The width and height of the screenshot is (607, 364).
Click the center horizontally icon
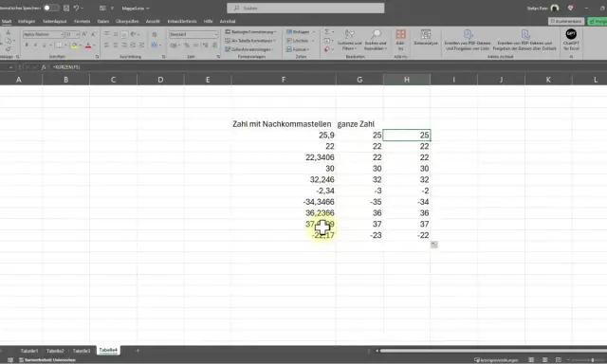point(116,45)
